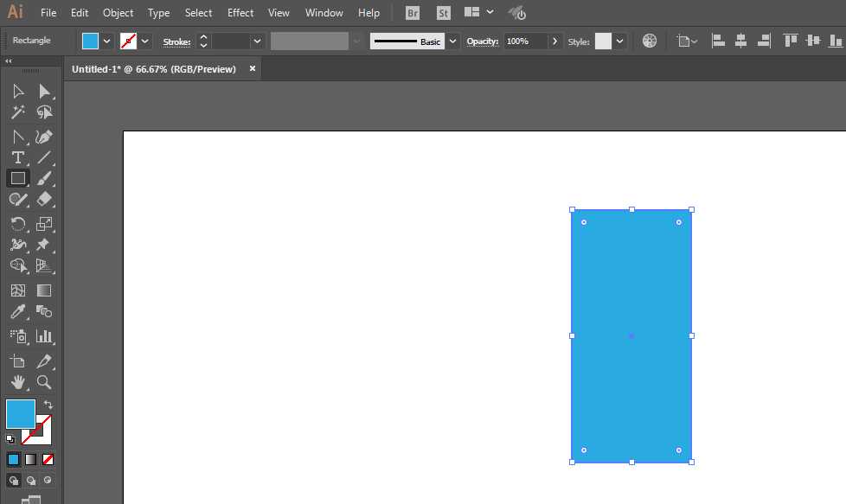
Task: Select the Line Segment tool
Action: [x=44, y=157]
